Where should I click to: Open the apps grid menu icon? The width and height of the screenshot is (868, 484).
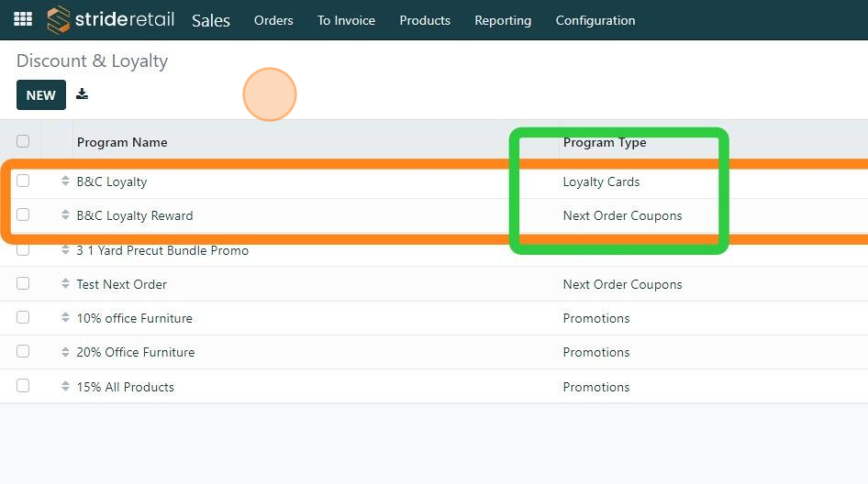pos(23,19)
